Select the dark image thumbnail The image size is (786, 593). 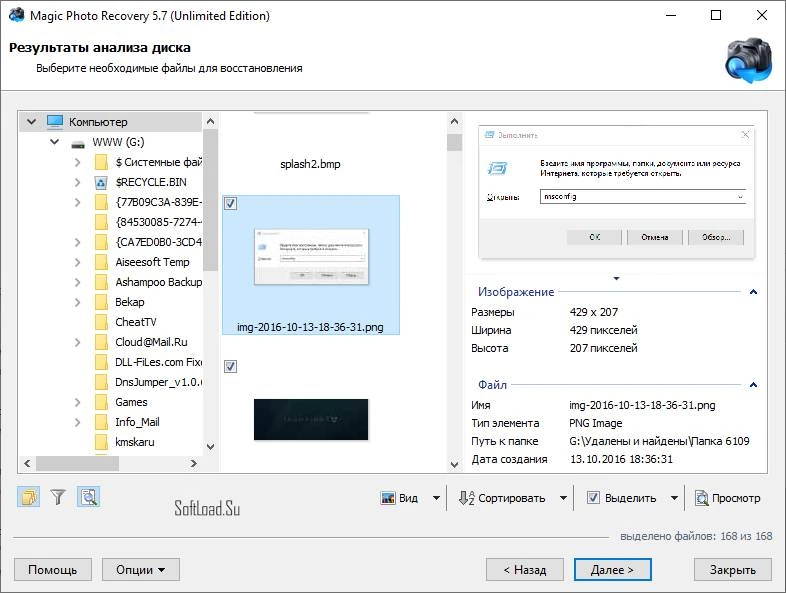pyautogui.click(x=311, y=420)
